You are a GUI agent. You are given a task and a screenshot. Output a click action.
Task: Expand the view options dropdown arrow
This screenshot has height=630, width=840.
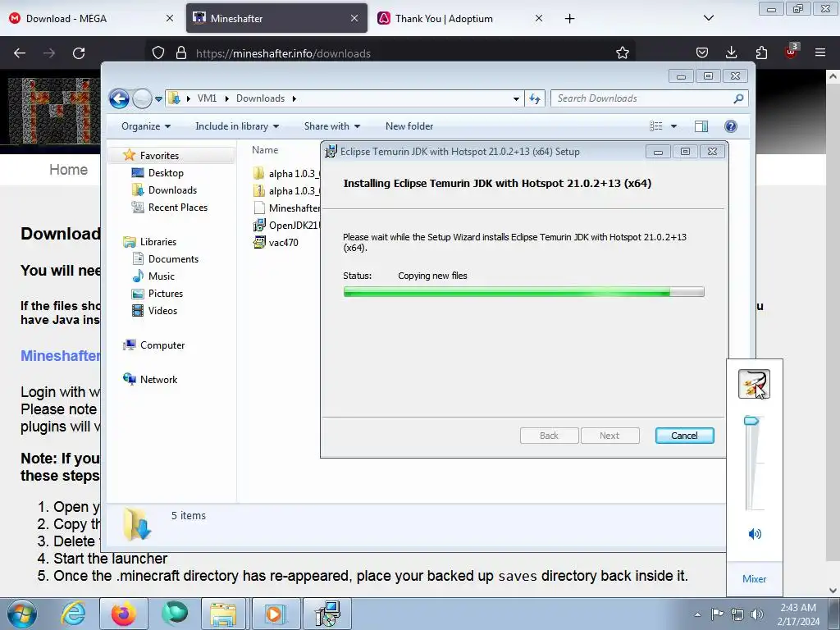674,126
